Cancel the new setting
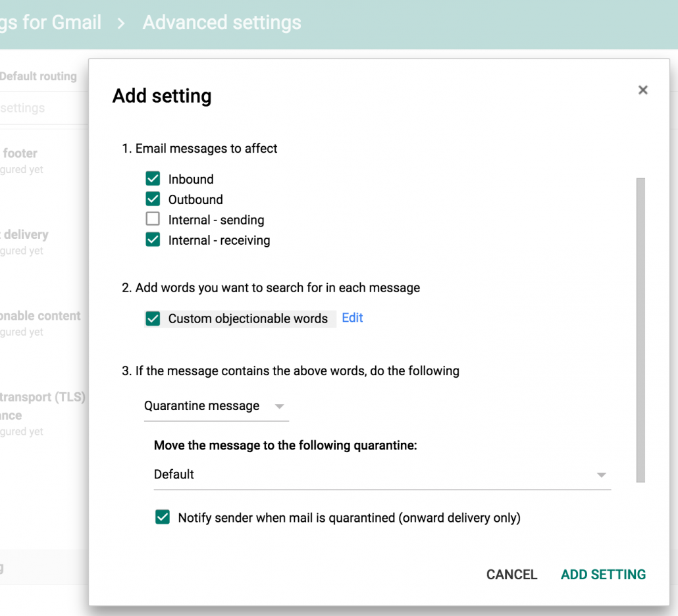 [511, 575]
